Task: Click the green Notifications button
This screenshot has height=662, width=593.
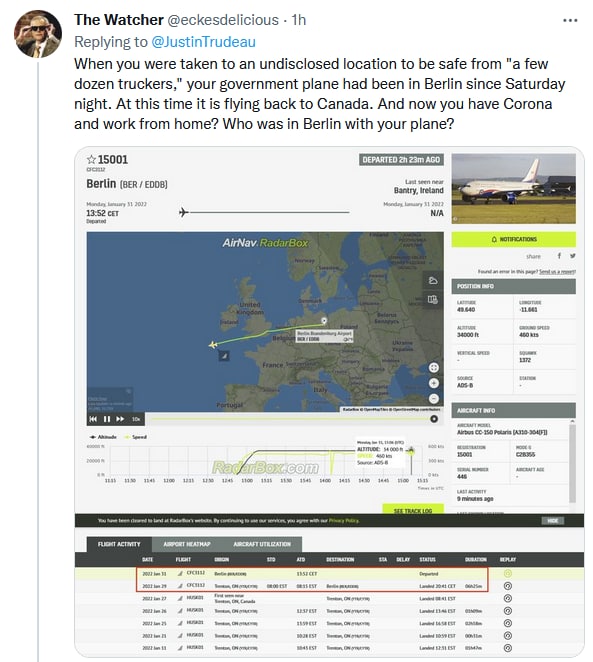Action: [x=514, y=239]
